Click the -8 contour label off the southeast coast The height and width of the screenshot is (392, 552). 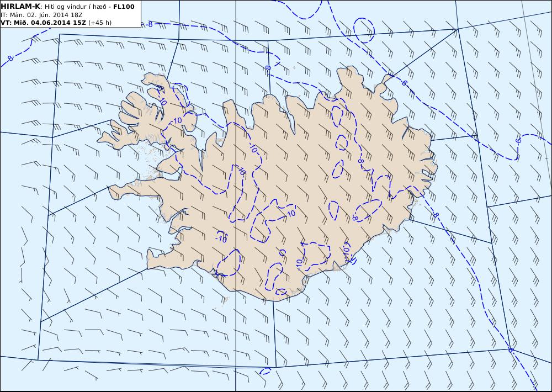(436, 215)
